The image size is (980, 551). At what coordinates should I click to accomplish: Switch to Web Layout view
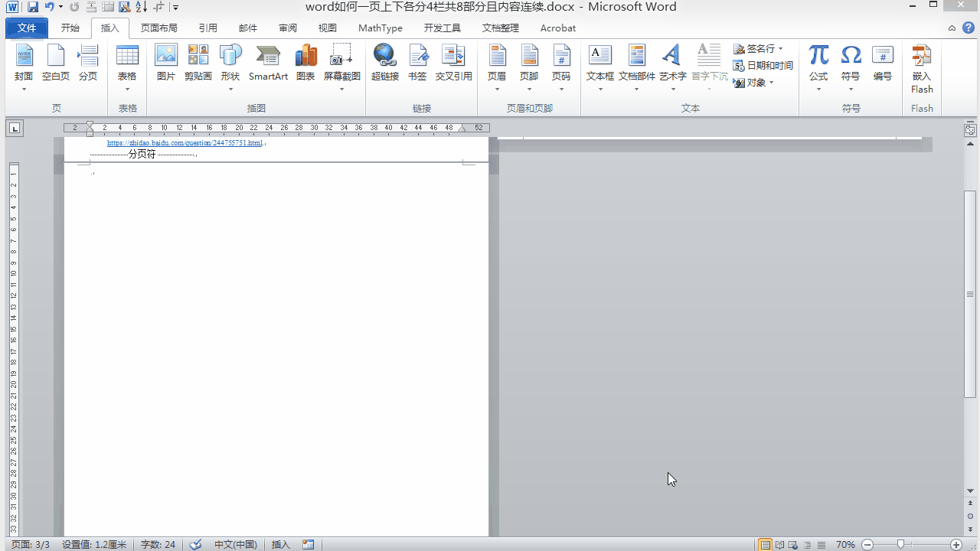pos(793,545)
